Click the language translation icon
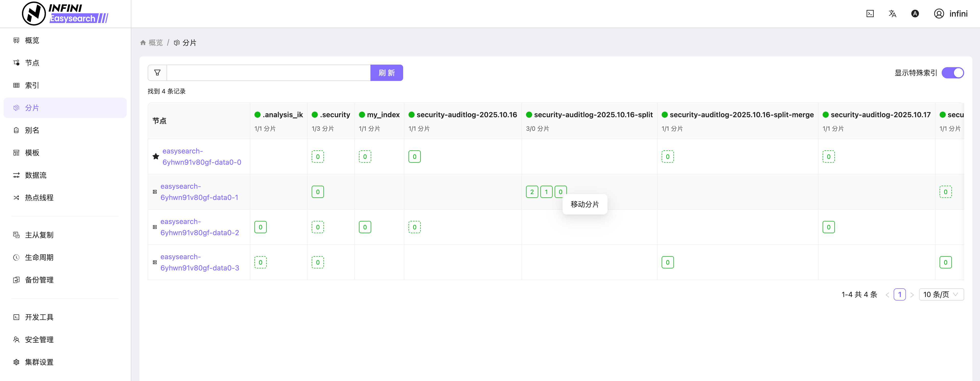The image size is (980, 381). (892, 14)
